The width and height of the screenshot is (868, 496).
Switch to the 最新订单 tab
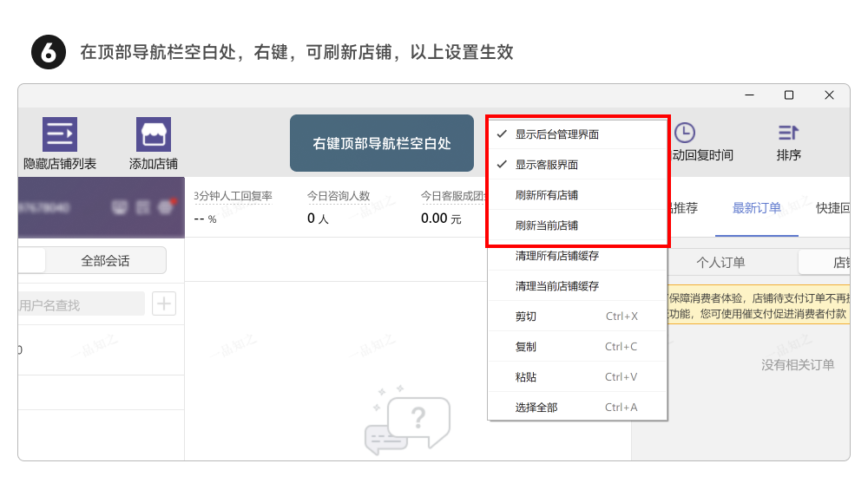756,208
